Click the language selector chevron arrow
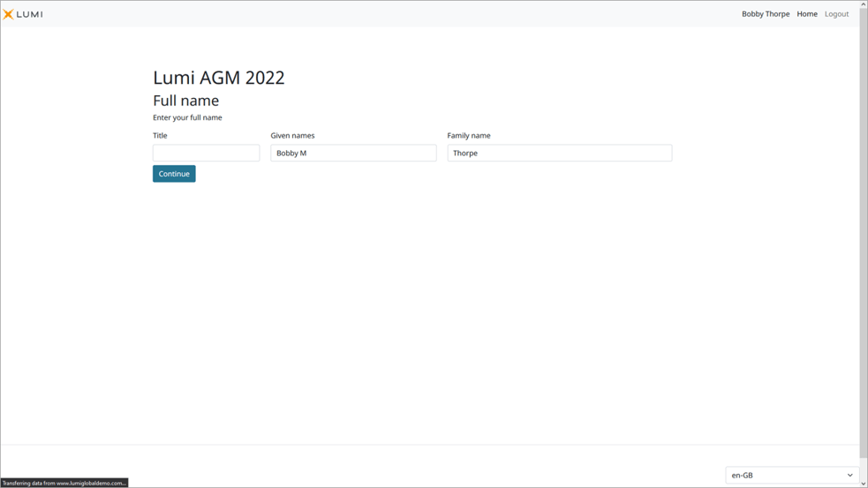This screenshot has height=488, width=868. click(x=850, y=475)
